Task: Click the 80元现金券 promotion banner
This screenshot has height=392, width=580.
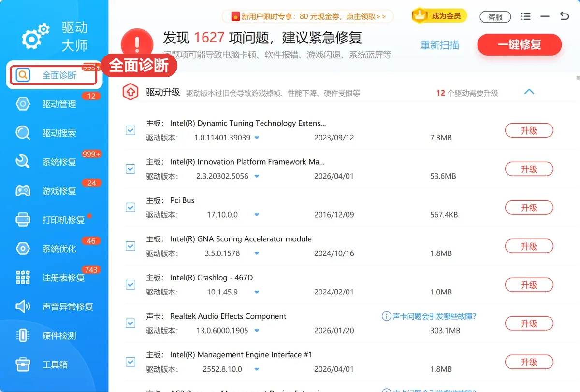Action: tap(308, 17)
